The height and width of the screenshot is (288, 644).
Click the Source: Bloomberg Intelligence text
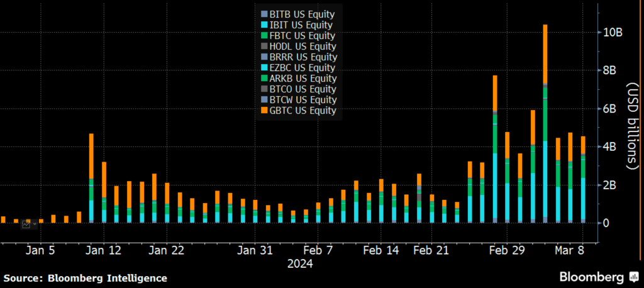[86, 278]
